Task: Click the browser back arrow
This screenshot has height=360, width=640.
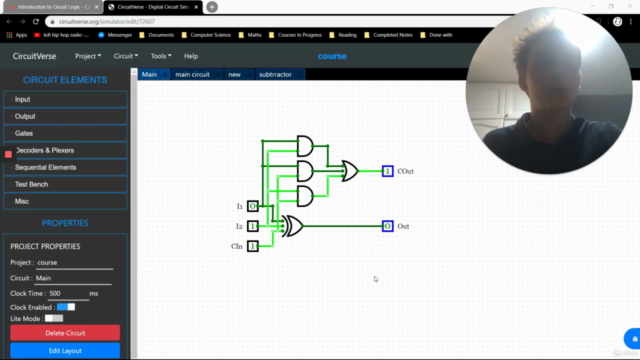Action: click(9, 22)
